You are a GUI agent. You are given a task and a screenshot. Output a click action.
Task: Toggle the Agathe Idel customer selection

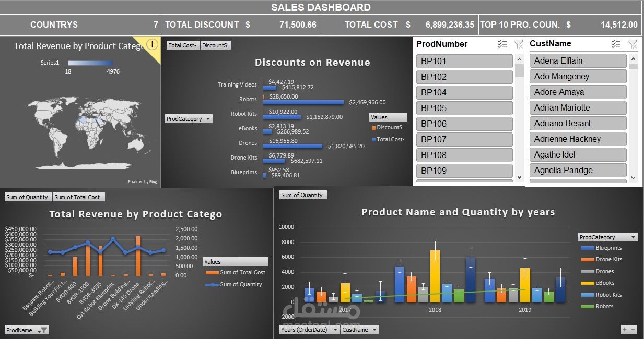click(578, 154)
